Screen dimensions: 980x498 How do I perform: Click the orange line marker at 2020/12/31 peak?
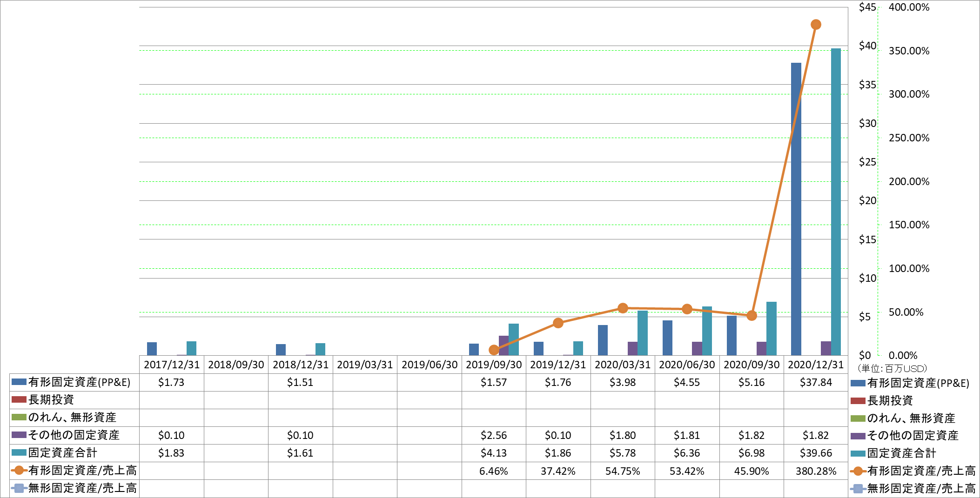[x=816, y=24]
